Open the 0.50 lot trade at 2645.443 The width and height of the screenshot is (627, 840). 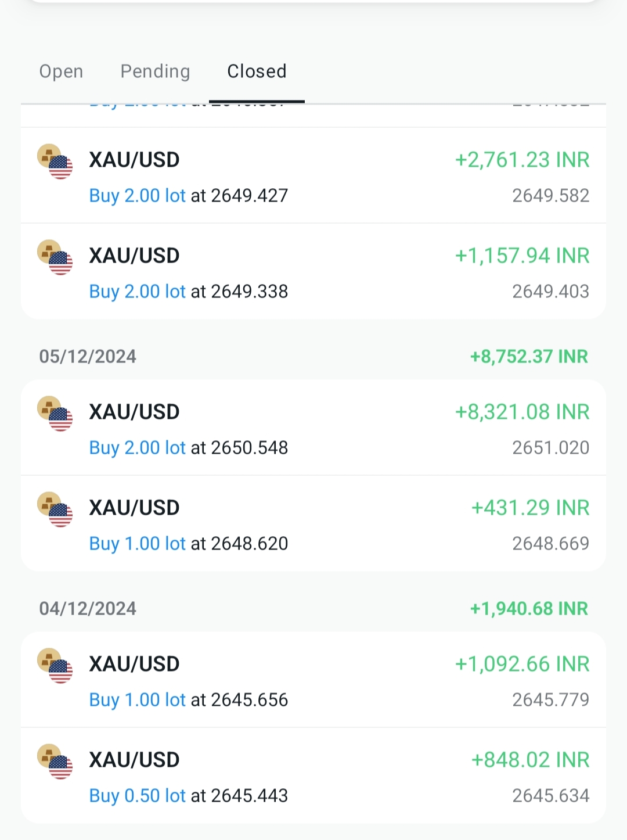click(313, 776)
